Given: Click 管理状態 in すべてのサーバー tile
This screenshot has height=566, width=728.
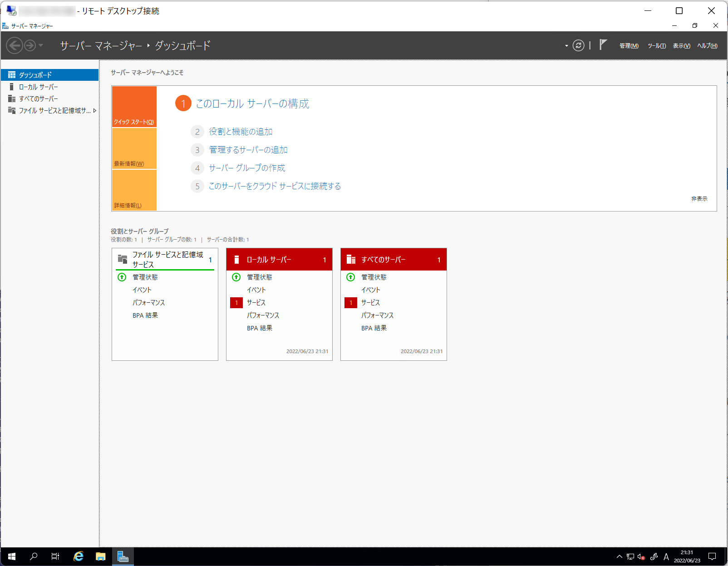Looking at the screenshot, I should tap(374, 277).
